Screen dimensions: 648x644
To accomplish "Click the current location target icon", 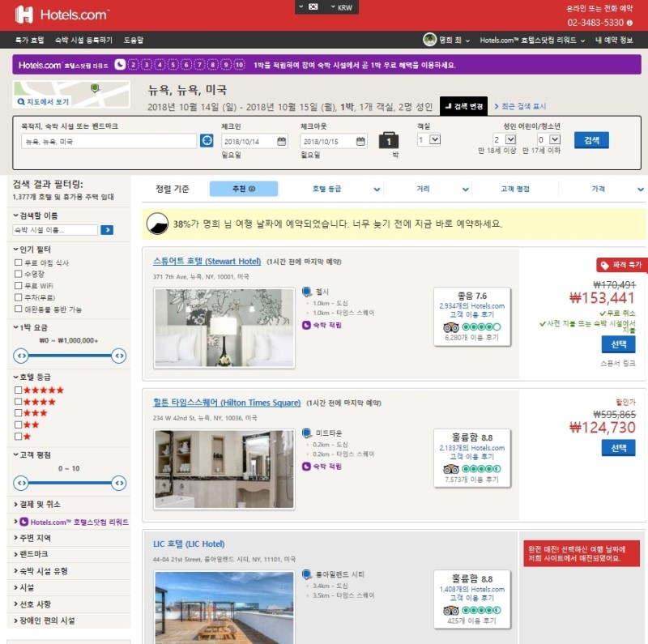I will [x=207, y=140].
